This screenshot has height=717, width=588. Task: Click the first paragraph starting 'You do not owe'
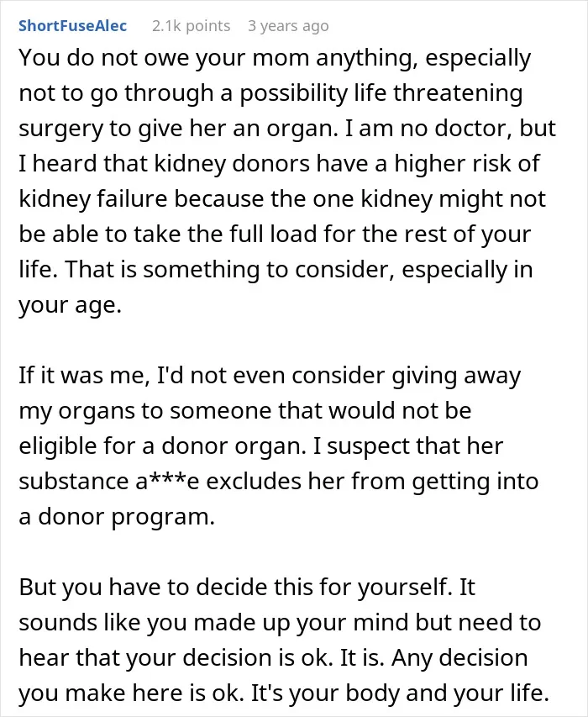pos(287,181)
